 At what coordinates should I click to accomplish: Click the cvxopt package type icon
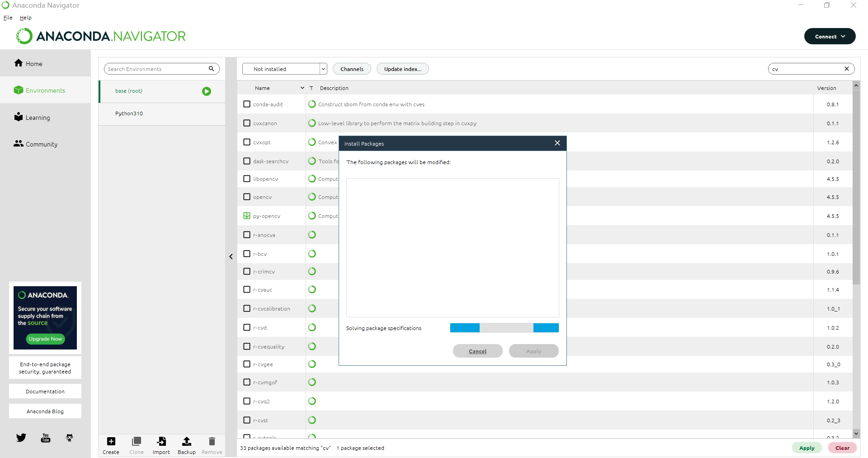(312, 142)
